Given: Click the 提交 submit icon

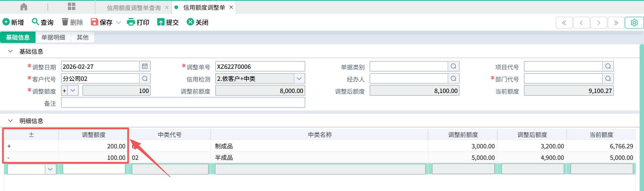Looking at the screenshot, I should coord(161,22).
